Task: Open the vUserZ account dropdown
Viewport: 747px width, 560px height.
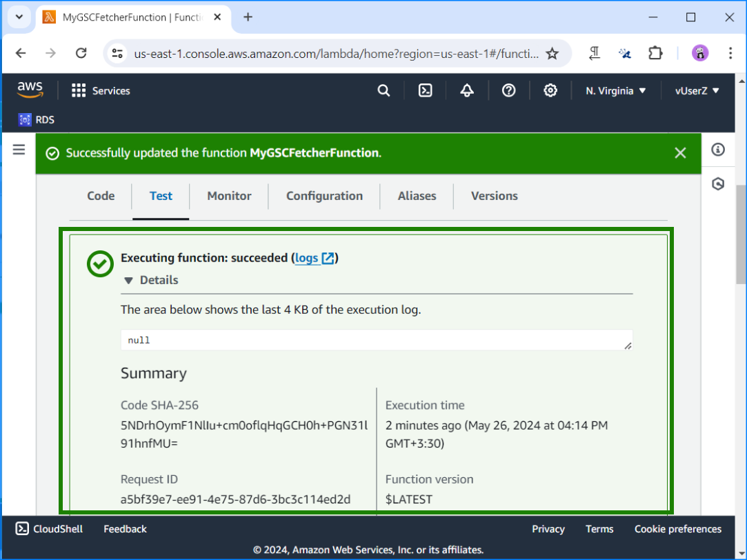Action: coord(697,90)
